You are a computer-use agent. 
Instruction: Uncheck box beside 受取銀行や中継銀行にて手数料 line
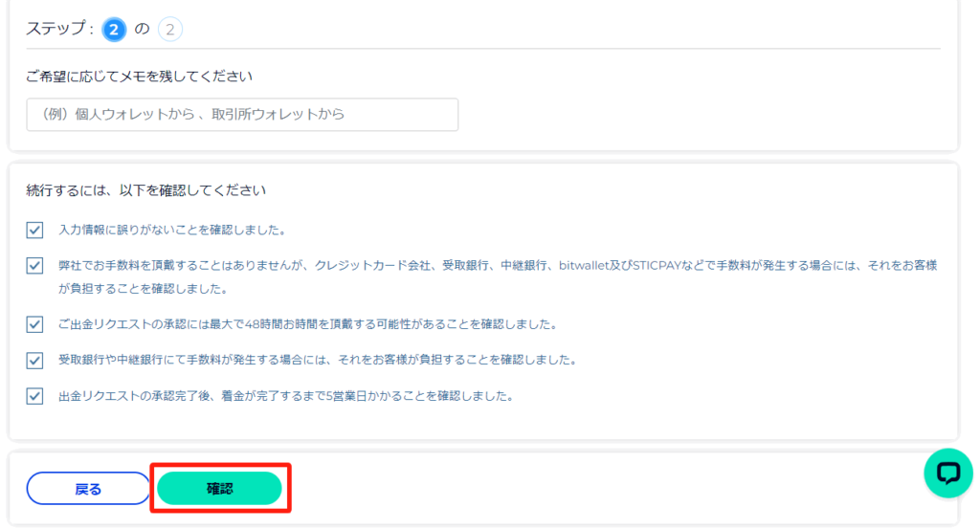(35, 361)
